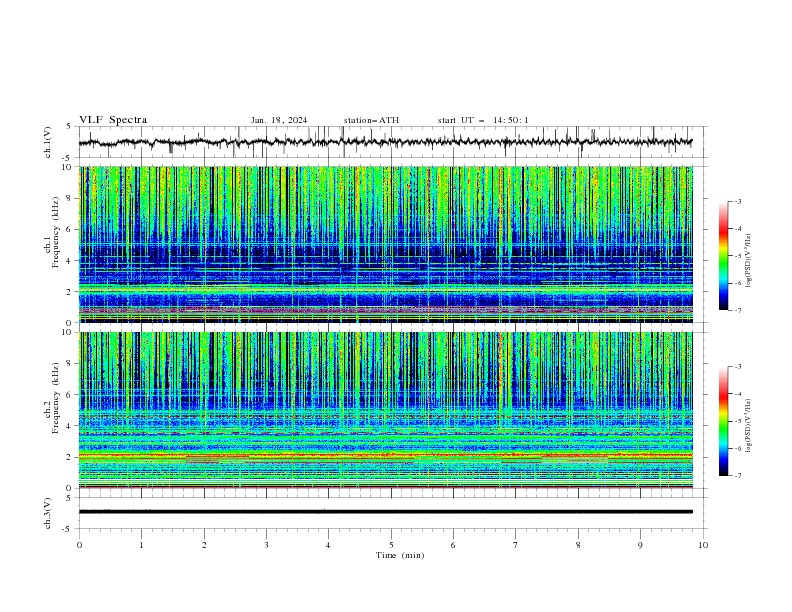Click the "ch.3(V)" axis label
The width and height of the screenshot is (792, 612).
[48, 513]
